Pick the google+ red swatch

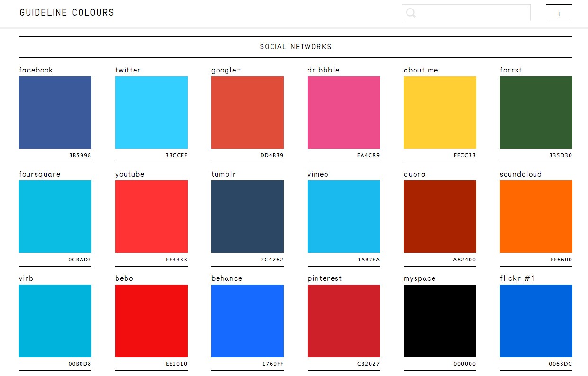point(247,112)
